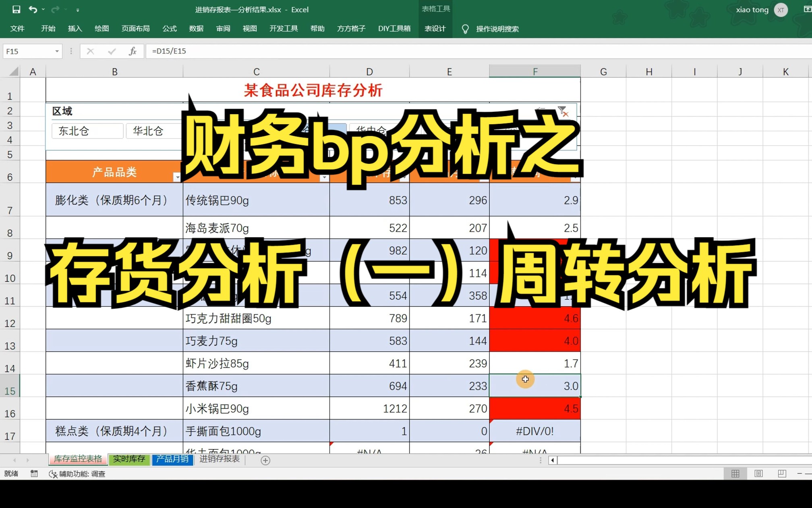Click the previous sheet navigation arrow

[14, 460]
